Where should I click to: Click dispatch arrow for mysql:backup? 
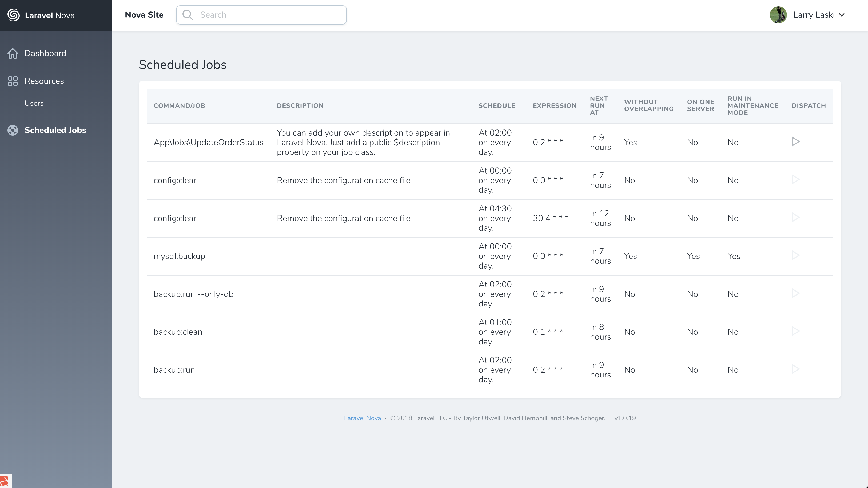coord(795,255)
